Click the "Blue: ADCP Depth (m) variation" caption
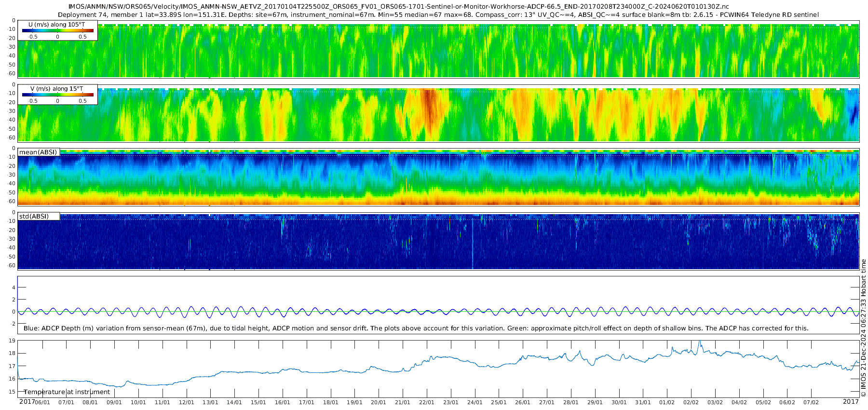This screenshot has height=410, width=868. 416,328
